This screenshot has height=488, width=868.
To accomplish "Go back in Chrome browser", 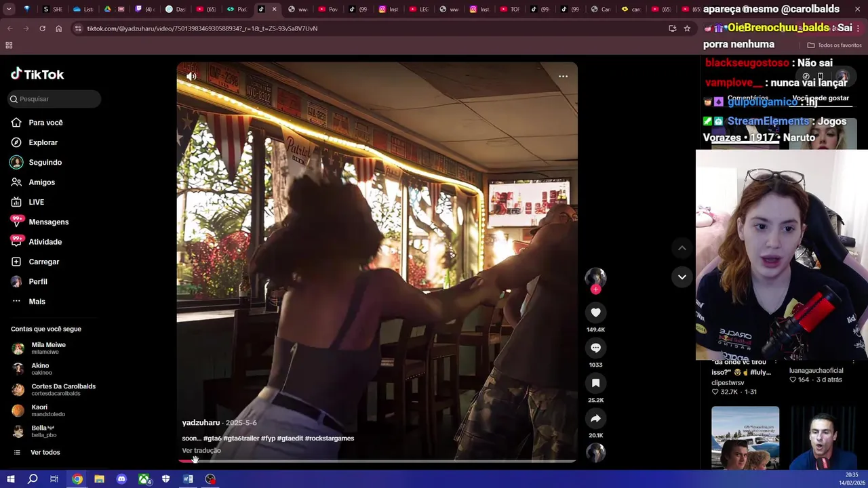I will tap(9, 28).
